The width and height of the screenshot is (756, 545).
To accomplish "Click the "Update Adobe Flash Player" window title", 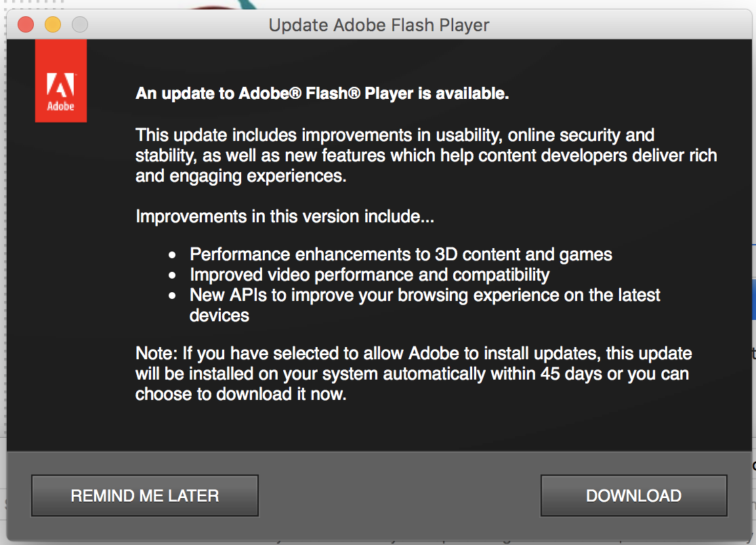I will 379,26.
